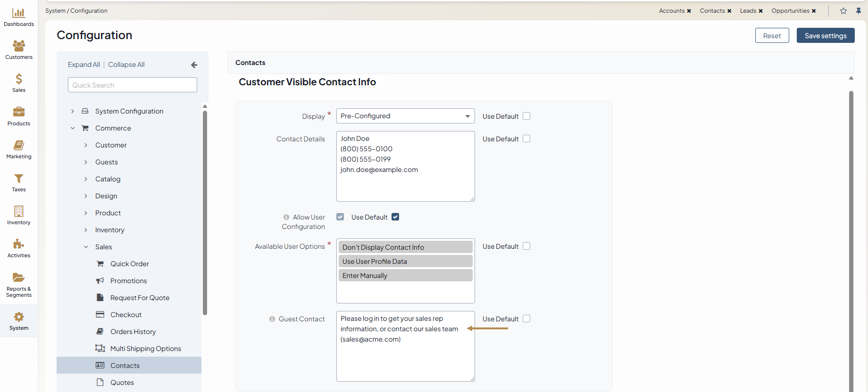Viewport: 868px width, 392px height.
Task: Uncheck Use Default for Allow User Configuration
Action: click(395, 217)
